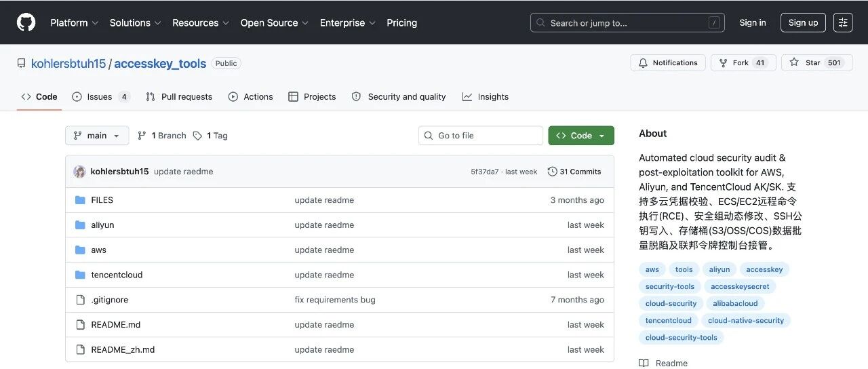Open the aws folder
The height and width of the screenshot is (369, 868).
tap(99, 250)
